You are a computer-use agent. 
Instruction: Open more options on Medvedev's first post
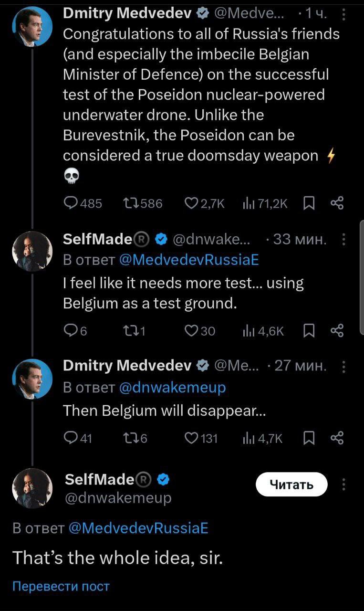[x=344, y=16]
